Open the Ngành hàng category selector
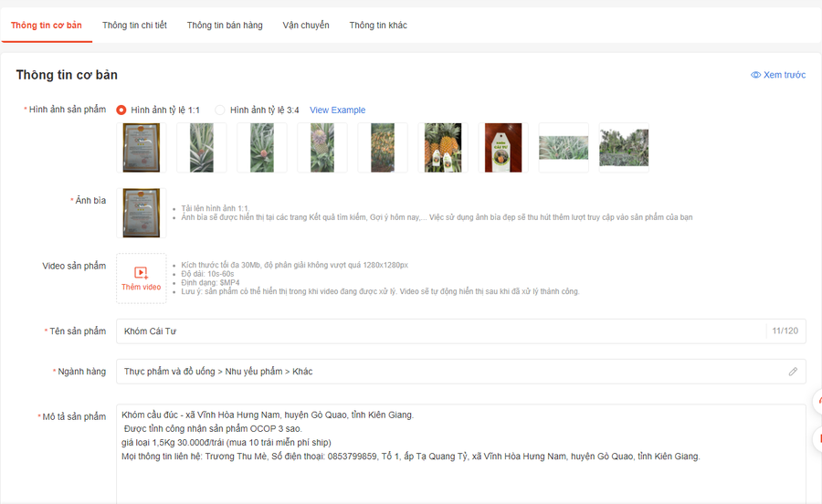822x504 pixels. [x=448, y=372]
